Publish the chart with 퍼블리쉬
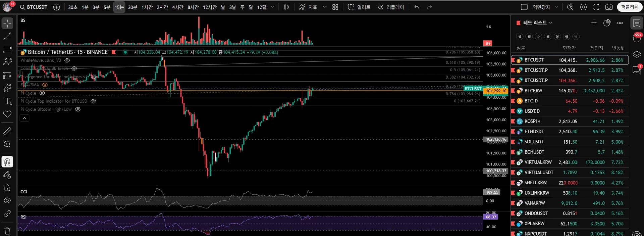This screenshot has width=644, height=236. [x=630, y=7]
